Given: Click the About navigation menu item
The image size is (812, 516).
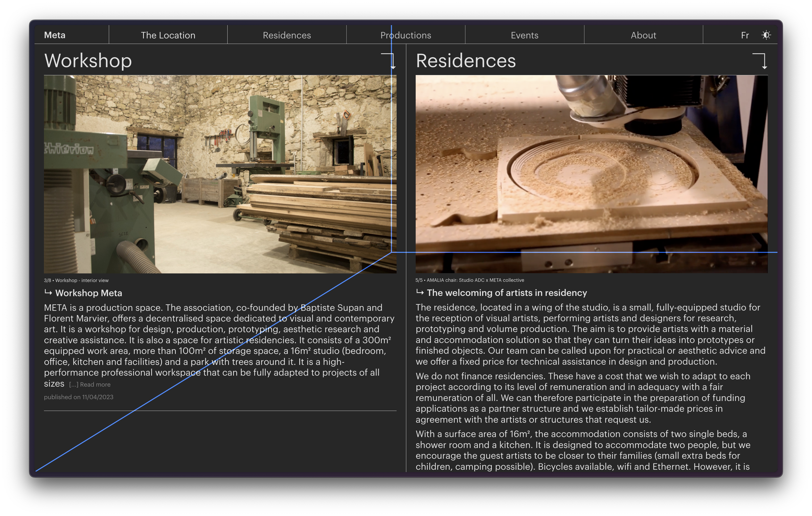Looking at the screenshot, I should 643,35.
